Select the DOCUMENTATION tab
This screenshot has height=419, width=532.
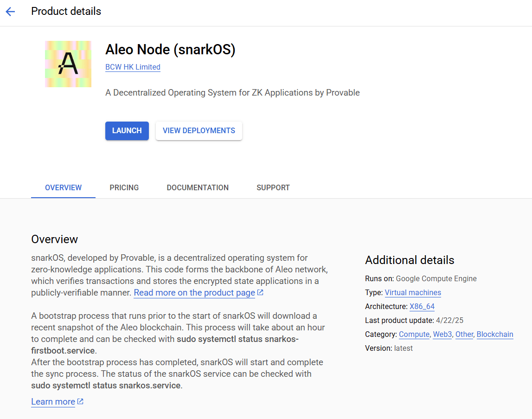pos(198,187)
